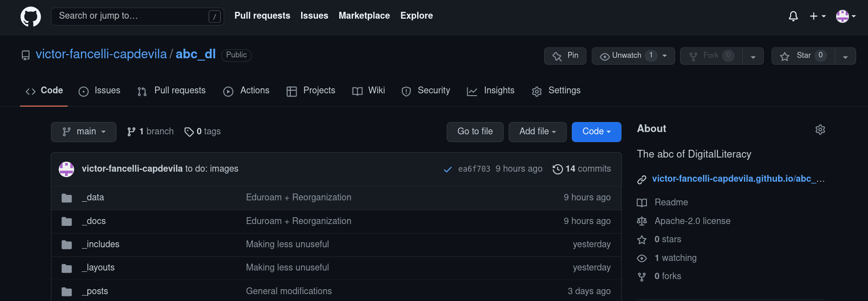This screenshot has height=301, width=868.
Task: Open the _includes folder
Action: coord(101,244)
